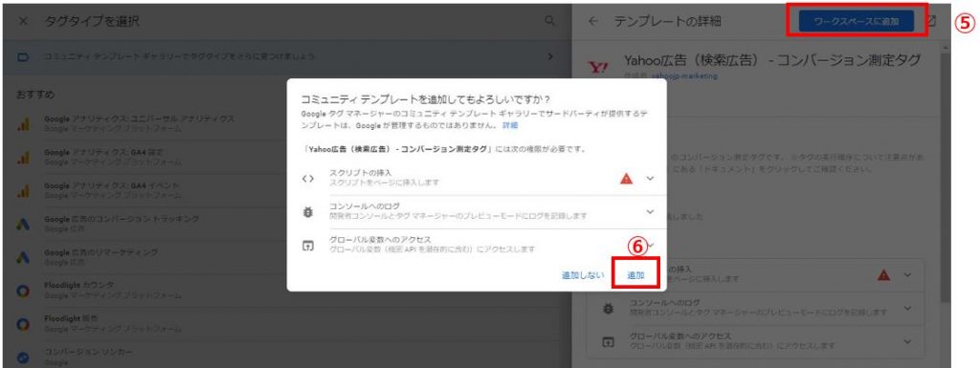
Task: Click Google Ads icon beside コンバージョン トラッキング
Action: click(23, 225)
